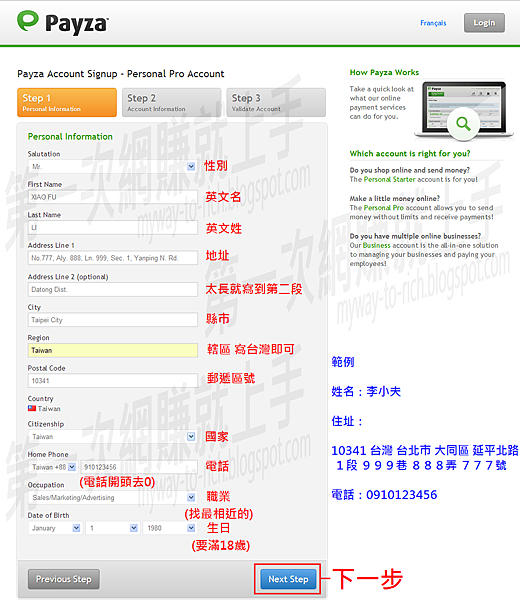Open the Business account link
The height and width of the screenshot is (600, 520).
pos(377,245)
